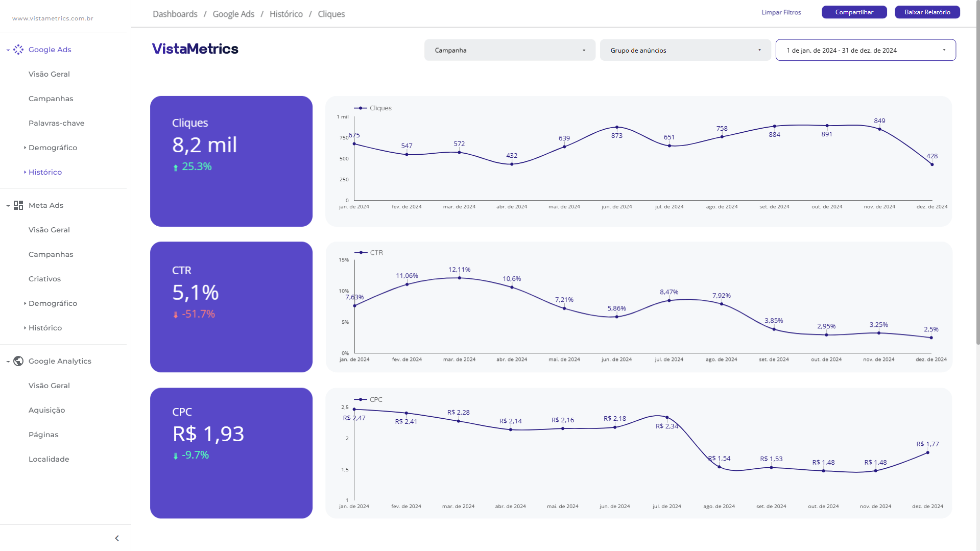Click the 25.3% change value
The height and width of the screenshot is (551, 980).
click(x=197, y=166)
